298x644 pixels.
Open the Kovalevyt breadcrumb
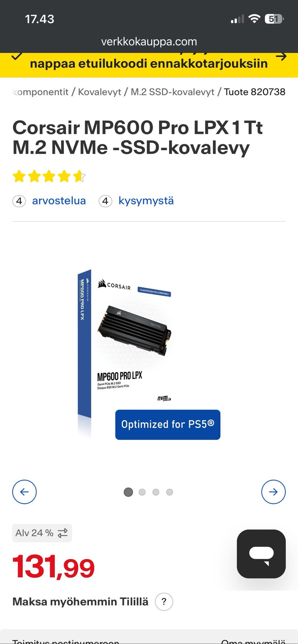tap(99, 92)
